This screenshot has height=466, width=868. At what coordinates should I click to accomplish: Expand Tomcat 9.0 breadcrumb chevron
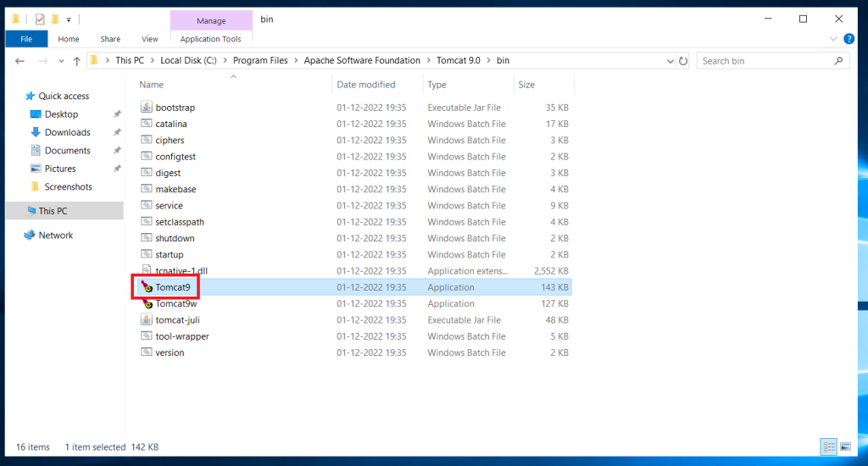(x=489, y=60)
